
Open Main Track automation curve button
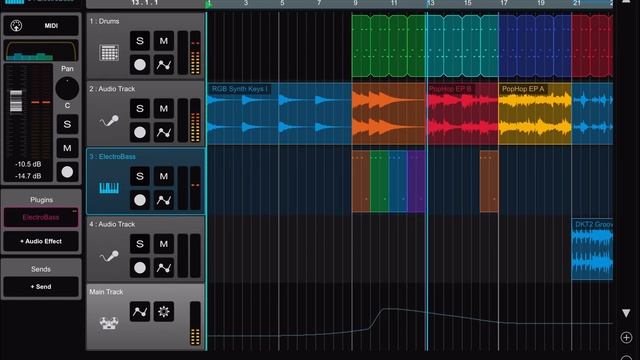click(140, 312)
